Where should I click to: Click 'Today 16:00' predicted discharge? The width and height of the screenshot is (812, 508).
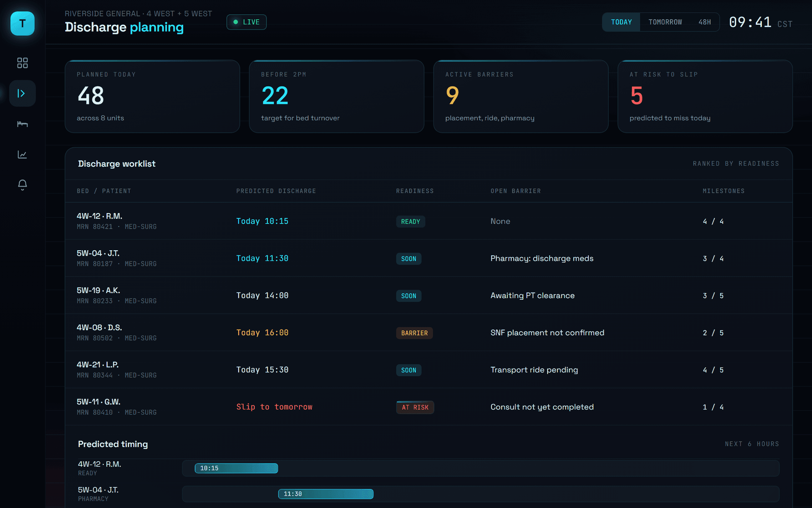(262, 333)
